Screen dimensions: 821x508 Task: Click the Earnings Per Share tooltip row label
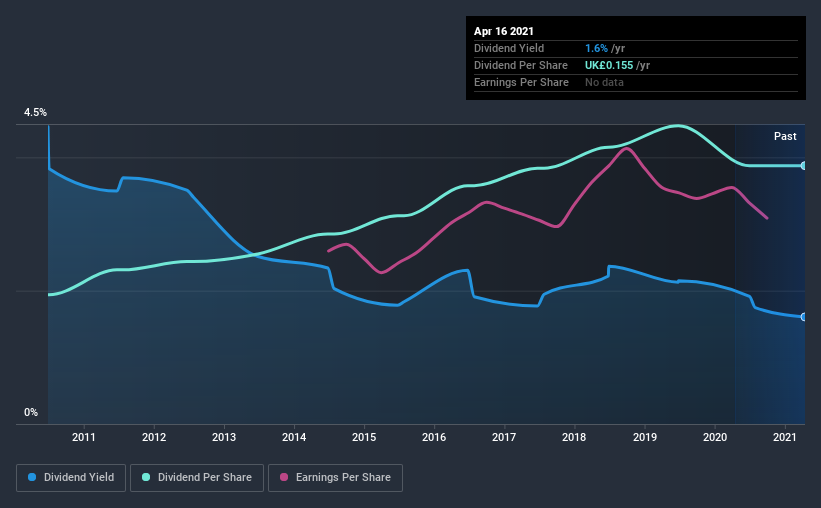tap(522, 82)
